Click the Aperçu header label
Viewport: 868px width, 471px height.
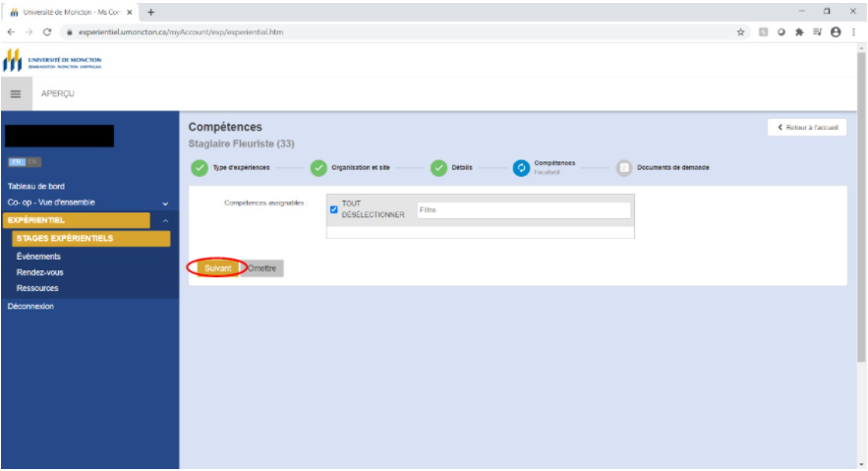coord(58,94)
